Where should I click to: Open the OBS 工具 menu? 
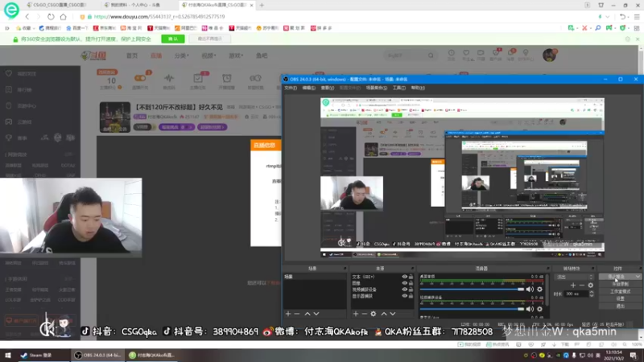point(399,88)
